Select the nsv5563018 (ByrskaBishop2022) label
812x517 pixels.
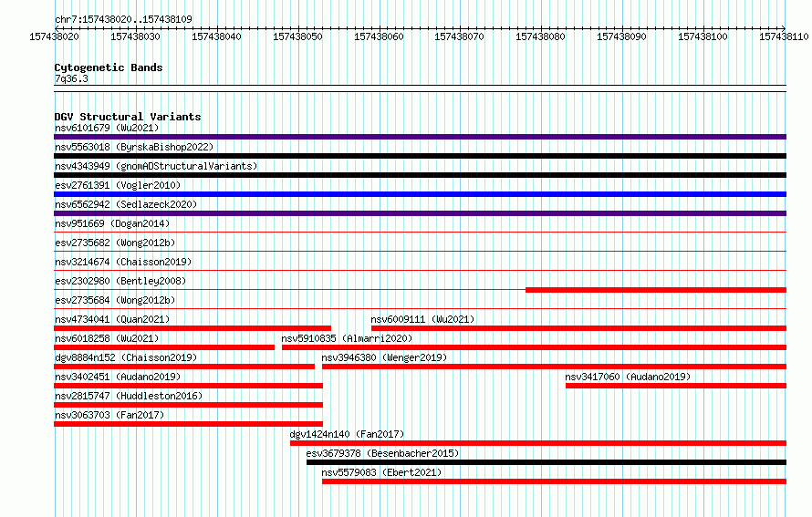(134, 147)
